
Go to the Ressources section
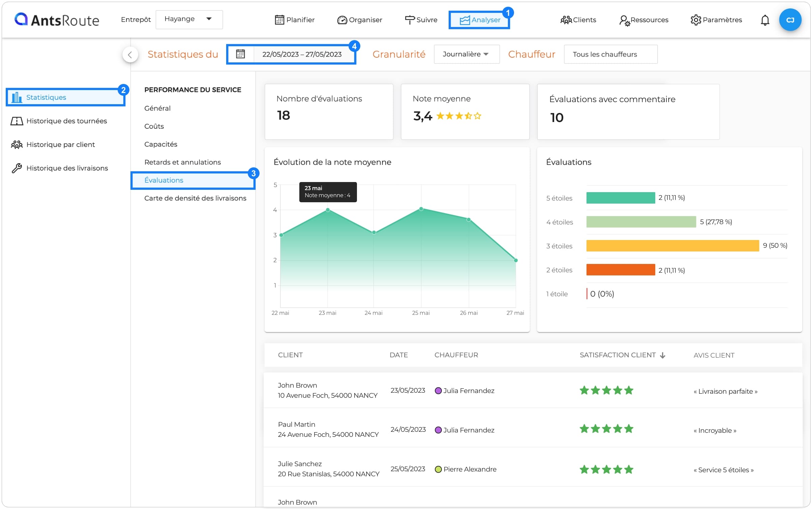pos(643,20)
